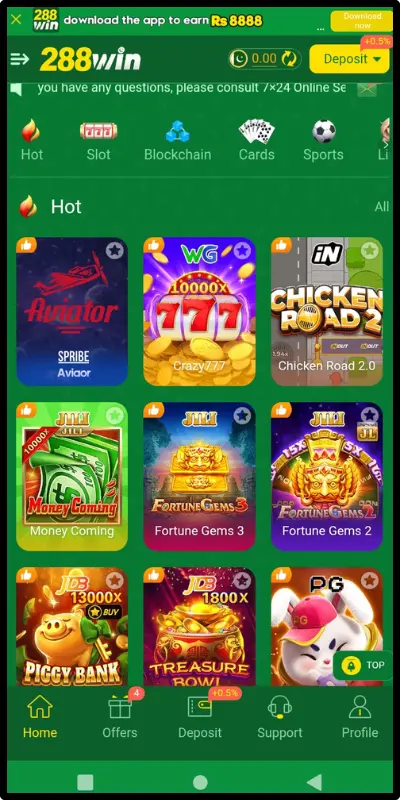This screenshot has width=400, height=800.
Task: Tap the Support headset icon
Action: point(280,708)
